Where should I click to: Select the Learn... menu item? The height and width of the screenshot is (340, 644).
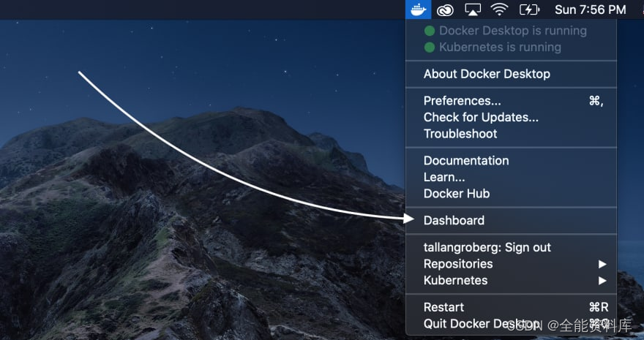[x=511, y=177]
